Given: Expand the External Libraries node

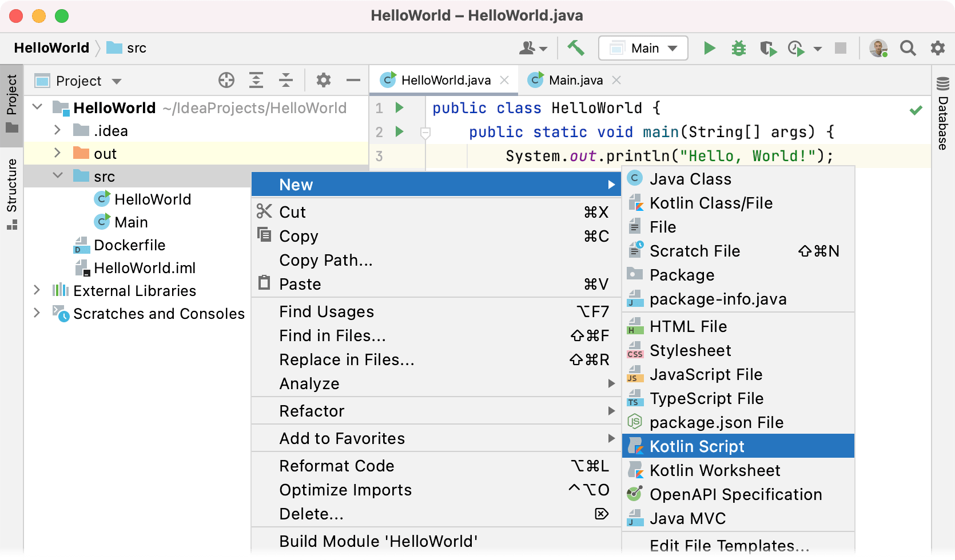Looking at the screenshot, I should pyautogui.click(x=37, y=290).
